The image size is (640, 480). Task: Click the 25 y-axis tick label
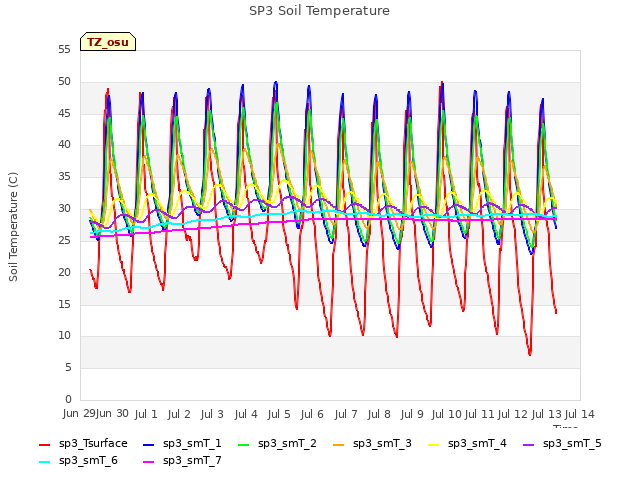pyautogui.click(x=64, y=240)
